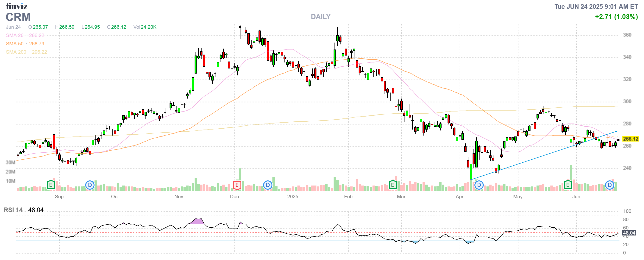Click the DAILY timeframe label

point(321,17)
